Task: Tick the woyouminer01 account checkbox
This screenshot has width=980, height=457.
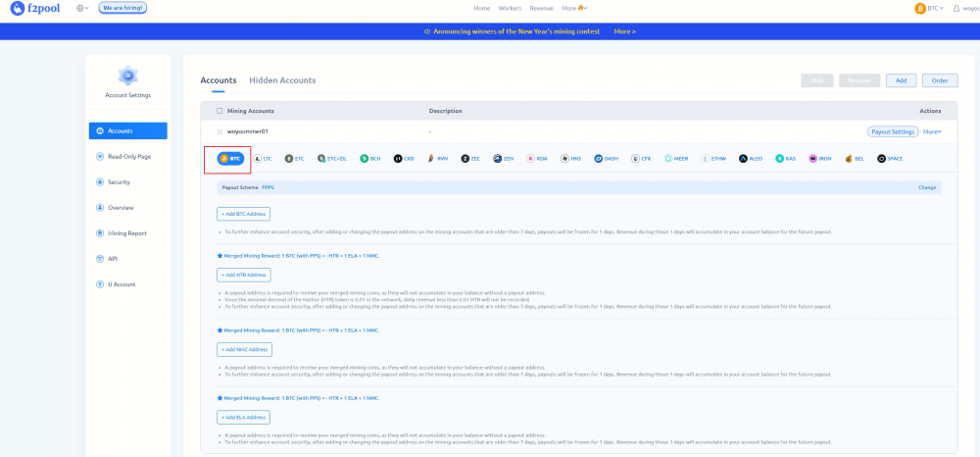Action: coord(220,131)
